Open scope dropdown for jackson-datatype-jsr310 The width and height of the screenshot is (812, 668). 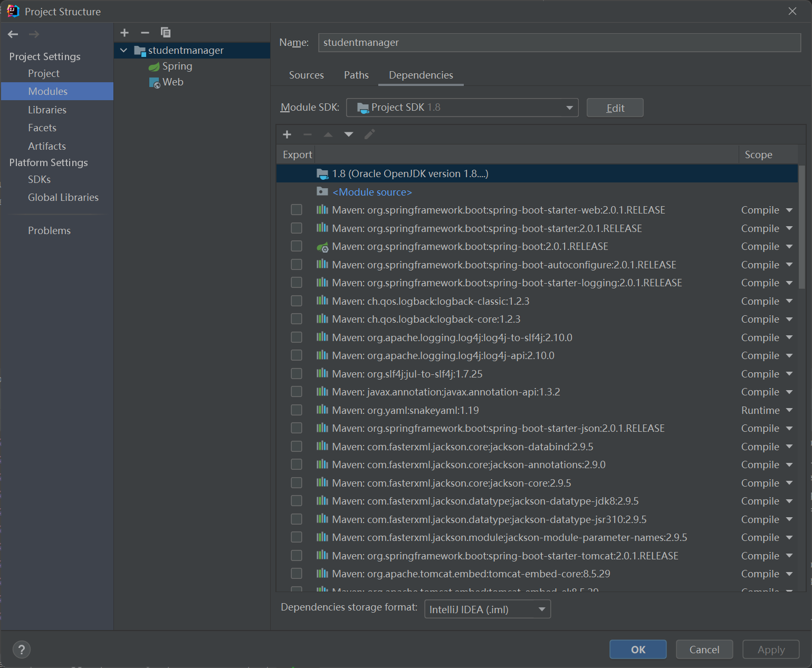[x=789, y=519]
